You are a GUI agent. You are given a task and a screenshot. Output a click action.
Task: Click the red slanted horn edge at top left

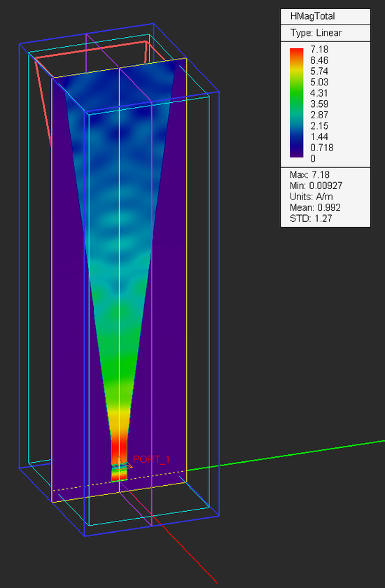tap(43, 103)
